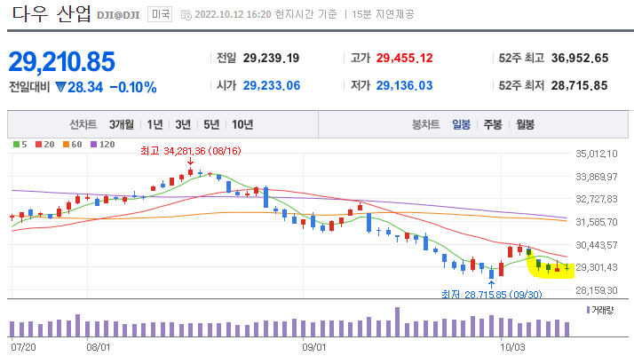Click the 52-week low value 28,715.85
The height and width of the screenshot is (364, 634).
pos(580,86)
